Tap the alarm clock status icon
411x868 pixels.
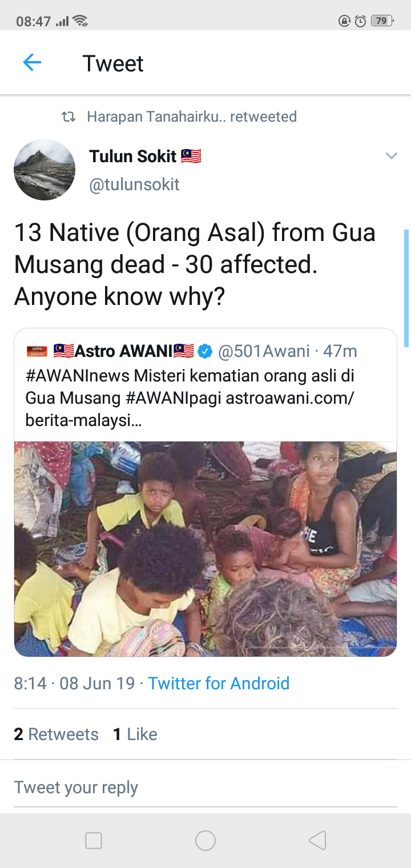(360, 21)
